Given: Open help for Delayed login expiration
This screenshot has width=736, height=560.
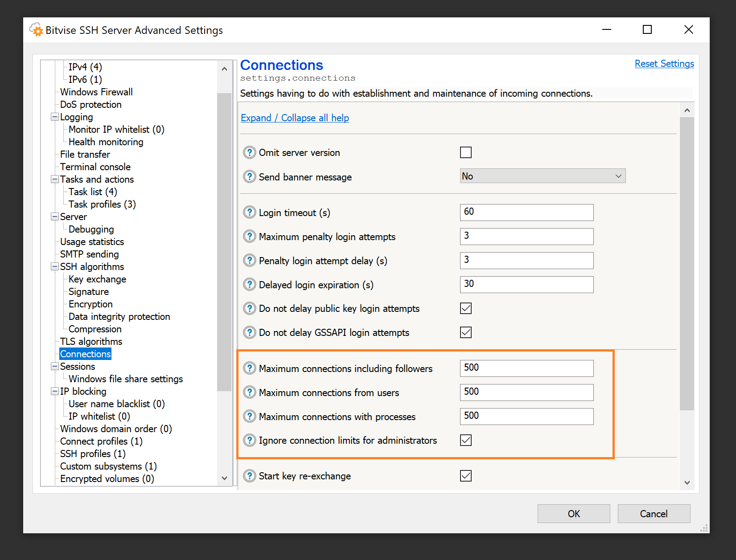Looking at the screenshot, I should pyautogui.click(x=249, y=285).
